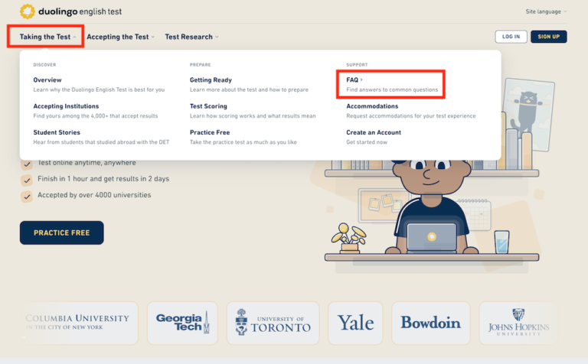
Task: Click the Columbia University logo
Action: point(79,323)
